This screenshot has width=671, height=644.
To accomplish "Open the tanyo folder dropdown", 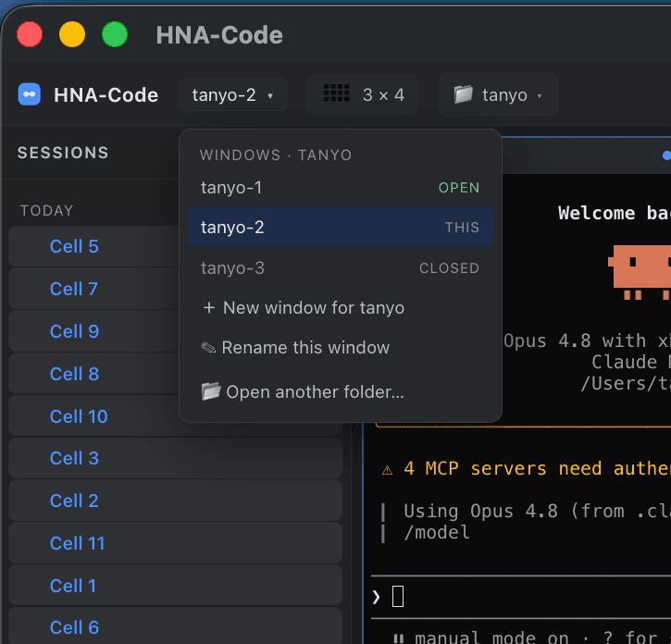I will (498, 94).
